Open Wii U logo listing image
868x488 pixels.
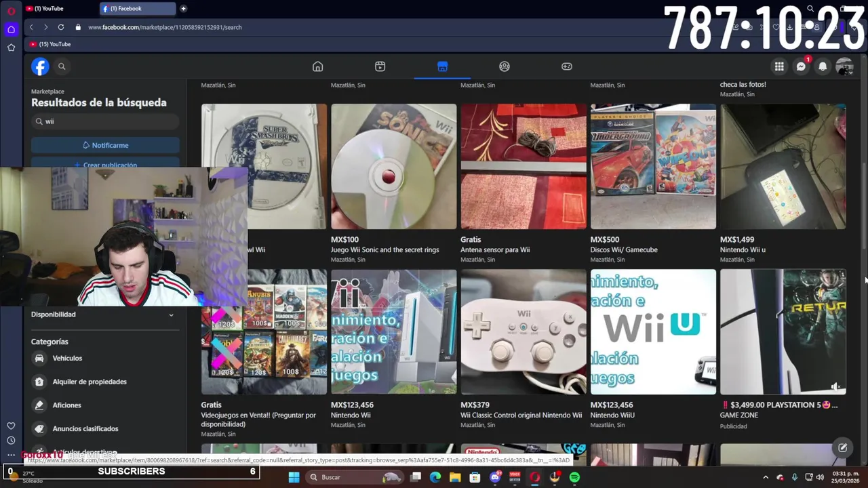[653, 332]
